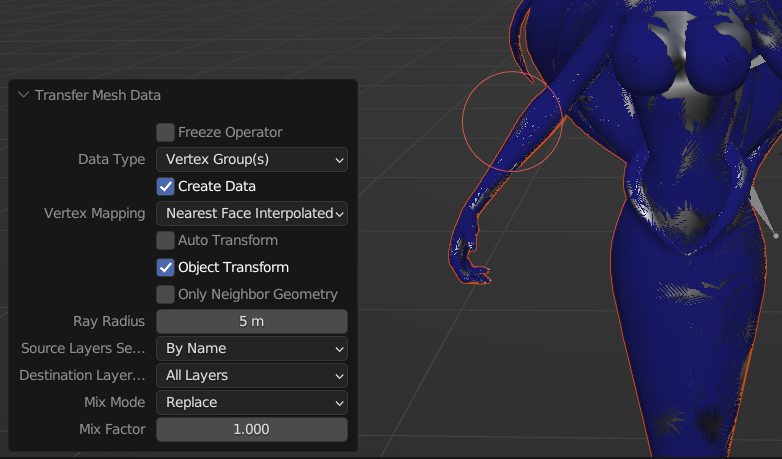Click the Mix Factor 1.000 slider
This screenshot has width=782, height=459.
pos(252,429)
